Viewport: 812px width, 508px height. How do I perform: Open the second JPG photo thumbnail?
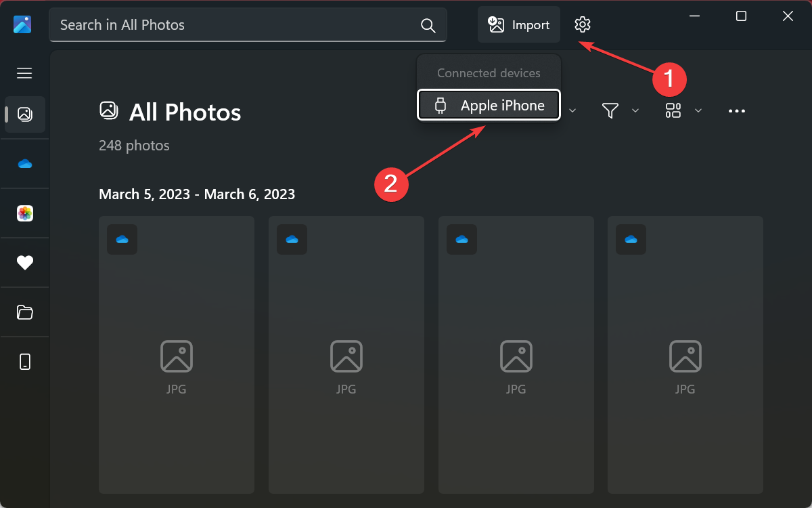point(346,355)
